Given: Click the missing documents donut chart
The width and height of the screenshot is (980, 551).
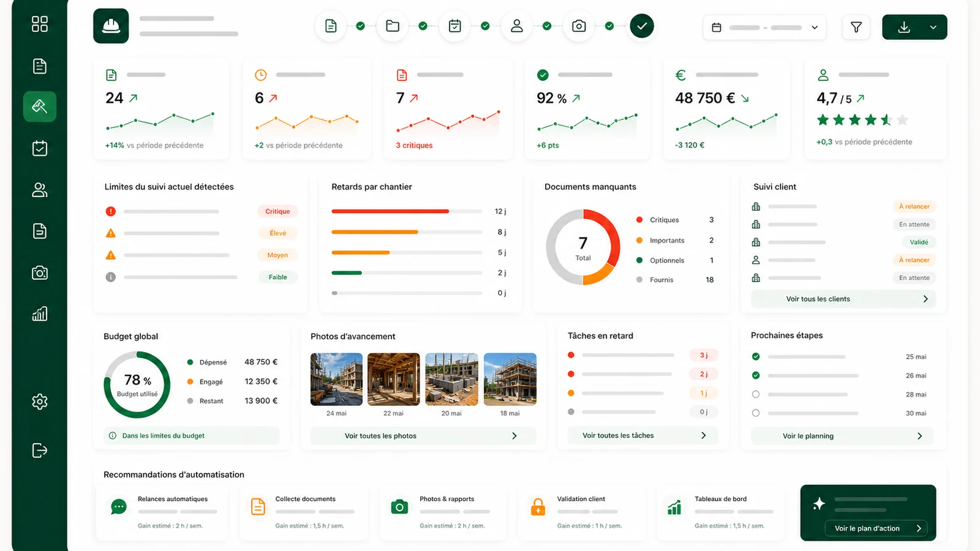Looking at the screenshot, I should pos(583,247).
